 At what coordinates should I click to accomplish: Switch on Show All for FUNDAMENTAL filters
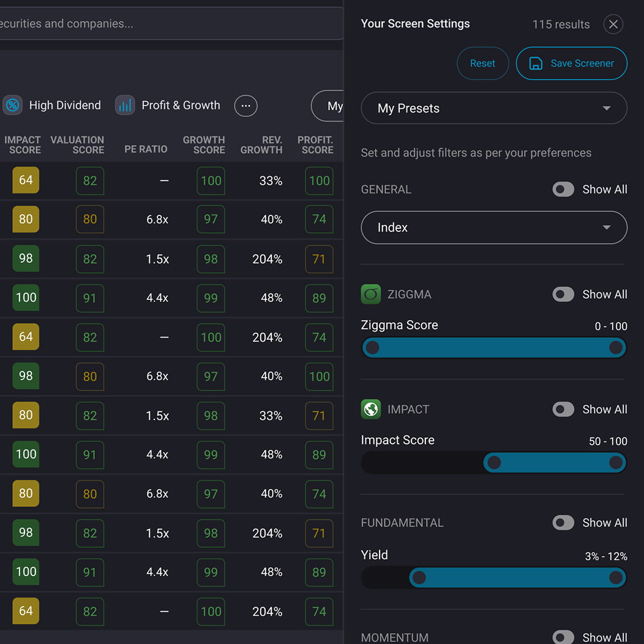point(563,523)
